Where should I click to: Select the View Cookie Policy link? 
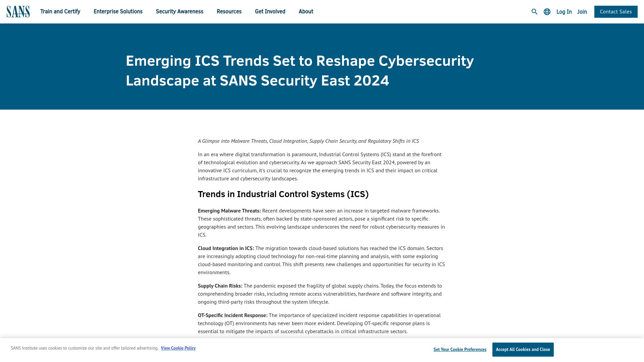coord(178,347)
